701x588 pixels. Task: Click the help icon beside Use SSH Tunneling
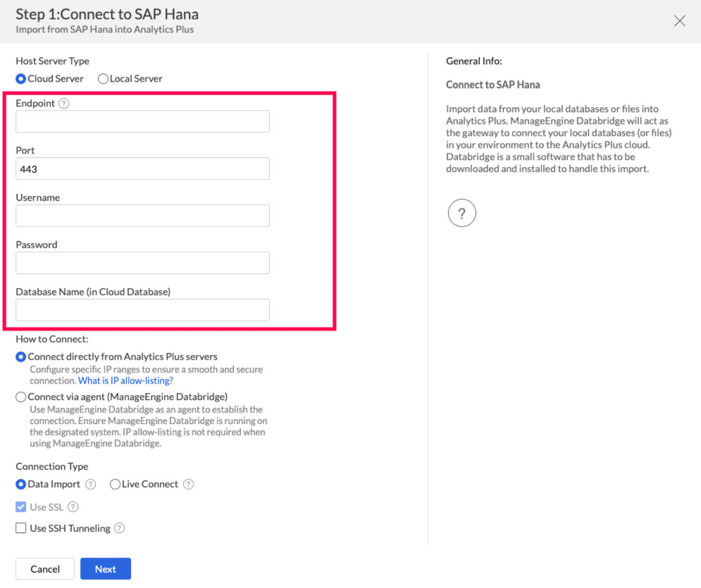pos(119,528)
